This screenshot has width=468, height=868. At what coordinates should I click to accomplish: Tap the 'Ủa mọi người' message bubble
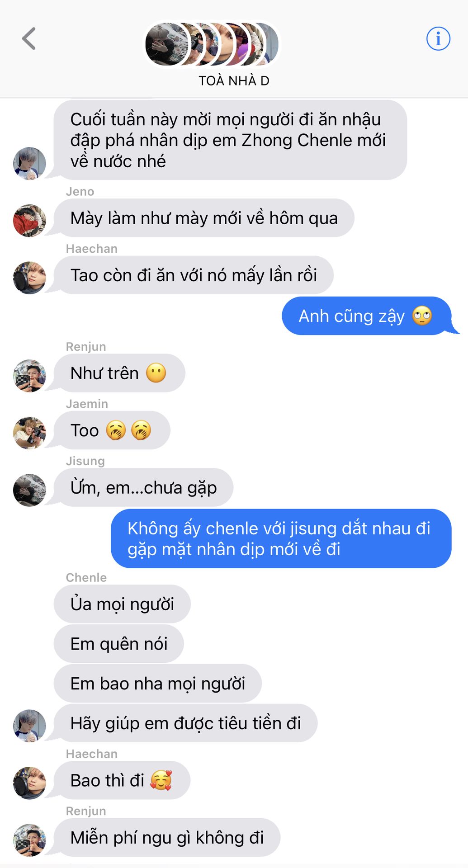[122, 604]
